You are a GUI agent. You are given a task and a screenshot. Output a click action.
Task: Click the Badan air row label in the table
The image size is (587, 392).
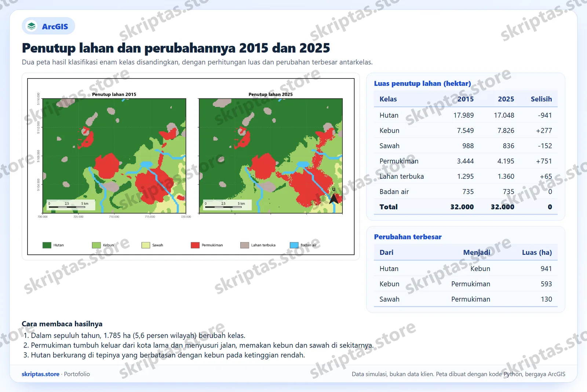point(394,192)
